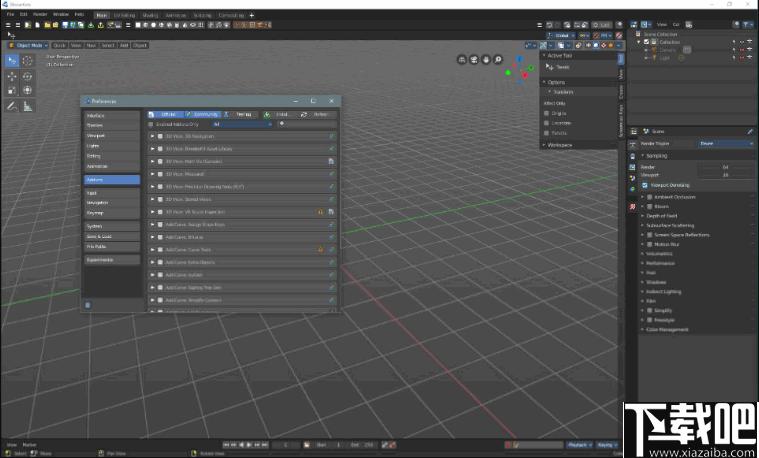Screen dimensions: 759x458
Task: Open the Object Mode dropdown
Action: (28, 45)
